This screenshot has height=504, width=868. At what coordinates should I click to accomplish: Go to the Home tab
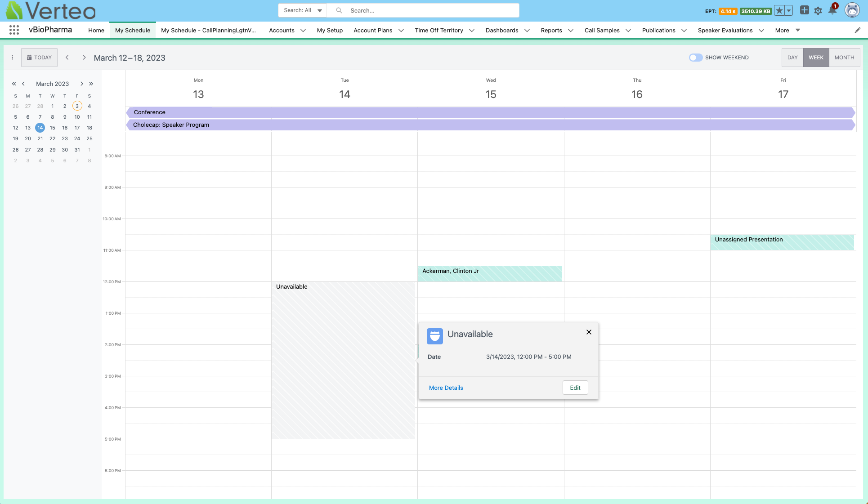pyautogui.click(x=96, y=30)
